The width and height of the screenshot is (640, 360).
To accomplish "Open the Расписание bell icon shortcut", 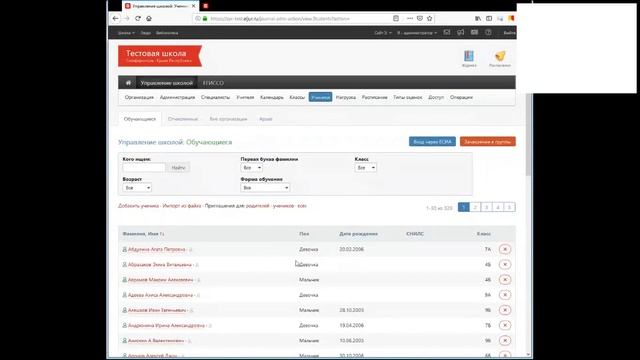I will pyautogui.click(x=500, y=59).
